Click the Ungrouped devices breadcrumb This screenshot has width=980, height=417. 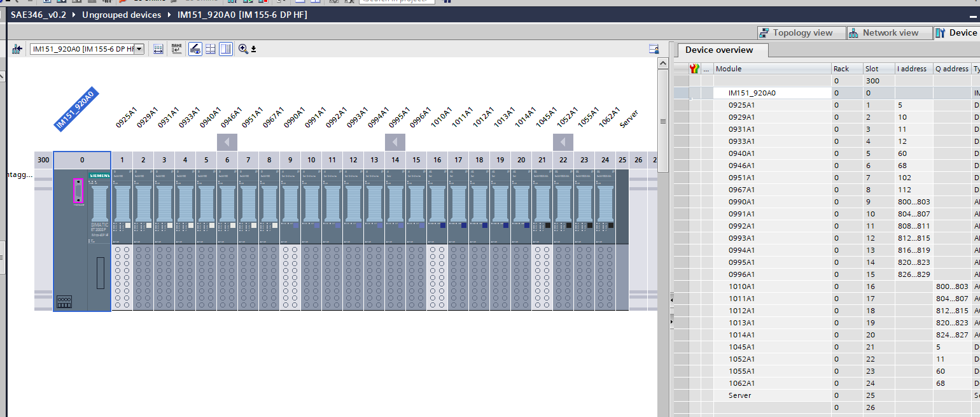pyautogui.click(x=122, y=15)
